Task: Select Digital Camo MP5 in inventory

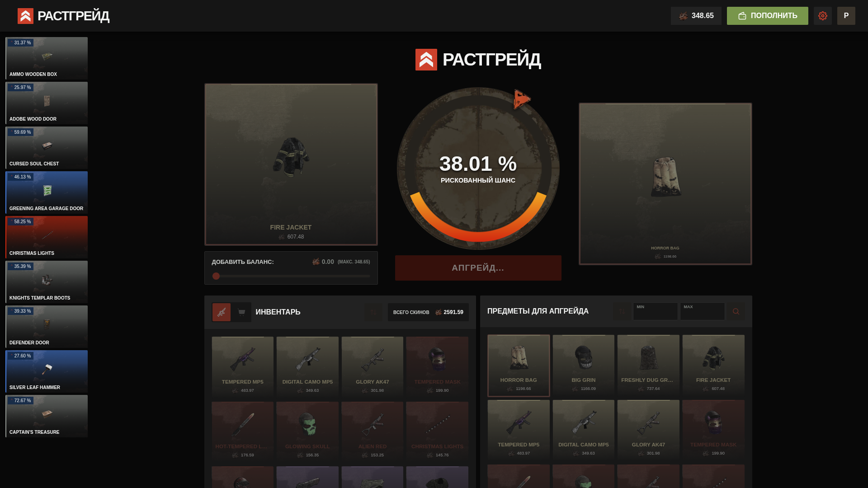Action: click(307, 367)
